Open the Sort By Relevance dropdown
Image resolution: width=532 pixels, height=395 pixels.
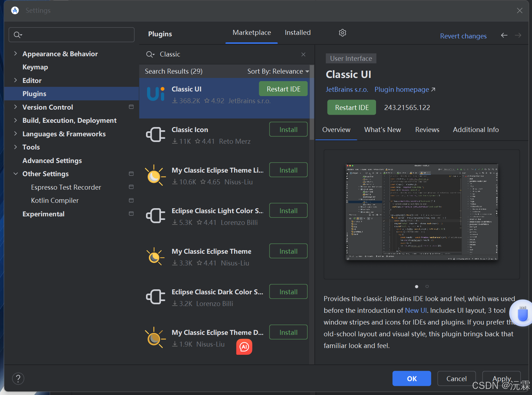pos(278,72)
